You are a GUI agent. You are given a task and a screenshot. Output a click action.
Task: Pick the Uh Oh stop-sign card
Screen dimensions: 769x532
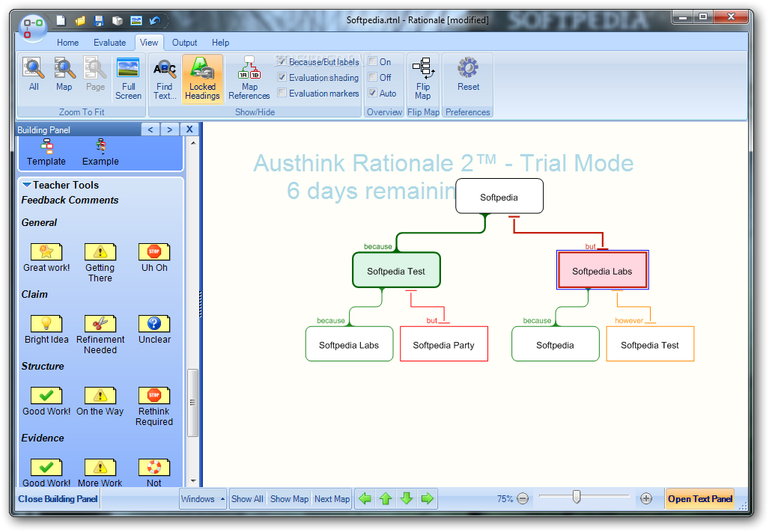pyautogui.click(x=154, y=252)
